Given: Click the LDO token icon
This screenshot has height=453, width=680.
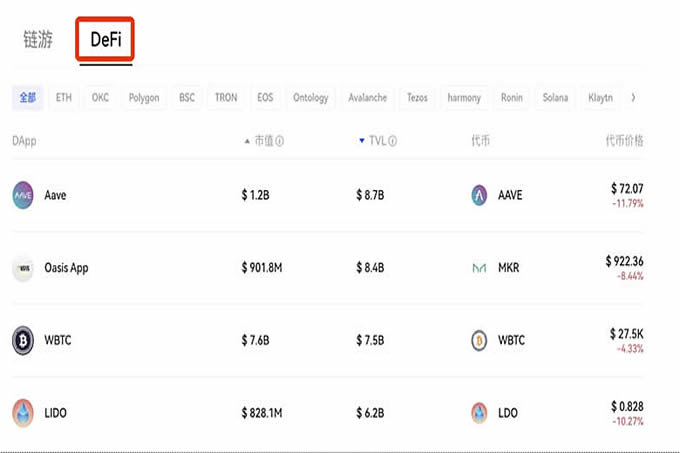Looking at the screenshot, I should [x=479, y=412].
